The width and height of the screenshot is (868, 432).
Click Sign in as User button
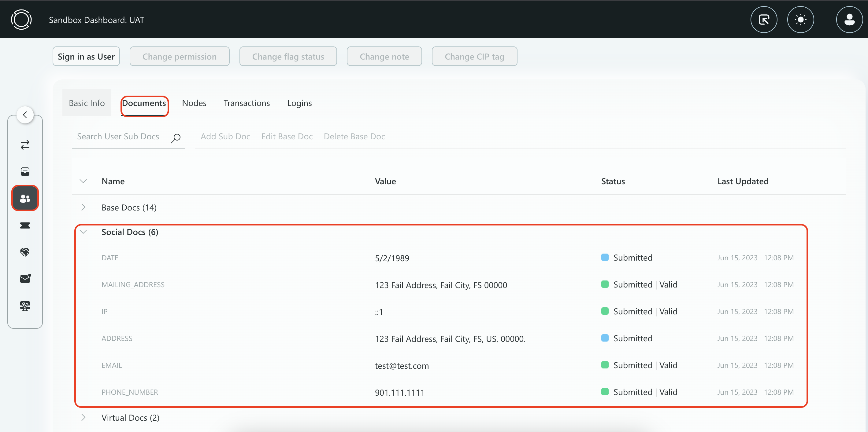86,56
